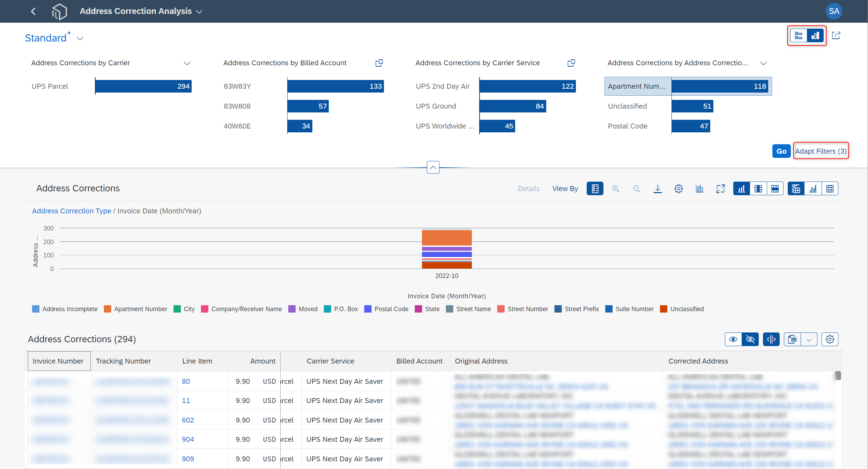Open chart settings gear icon

coord(678,189)
